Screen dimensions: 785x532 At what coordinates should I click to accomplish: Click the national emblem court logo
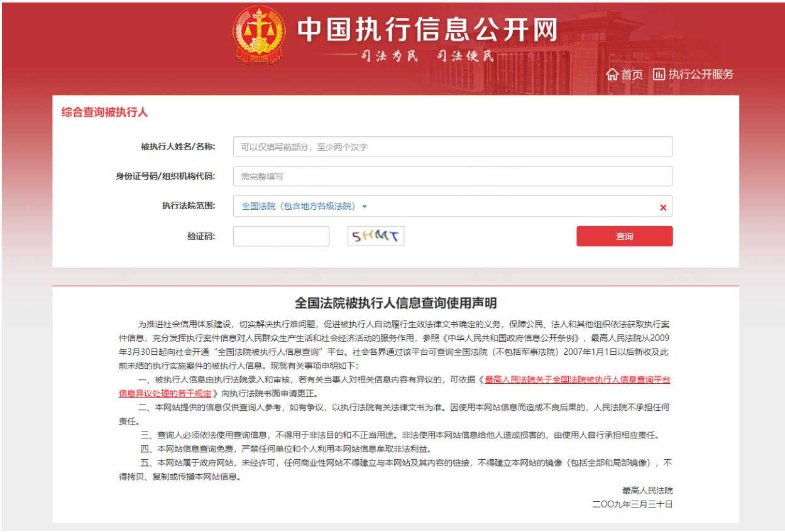pos(258,35)
